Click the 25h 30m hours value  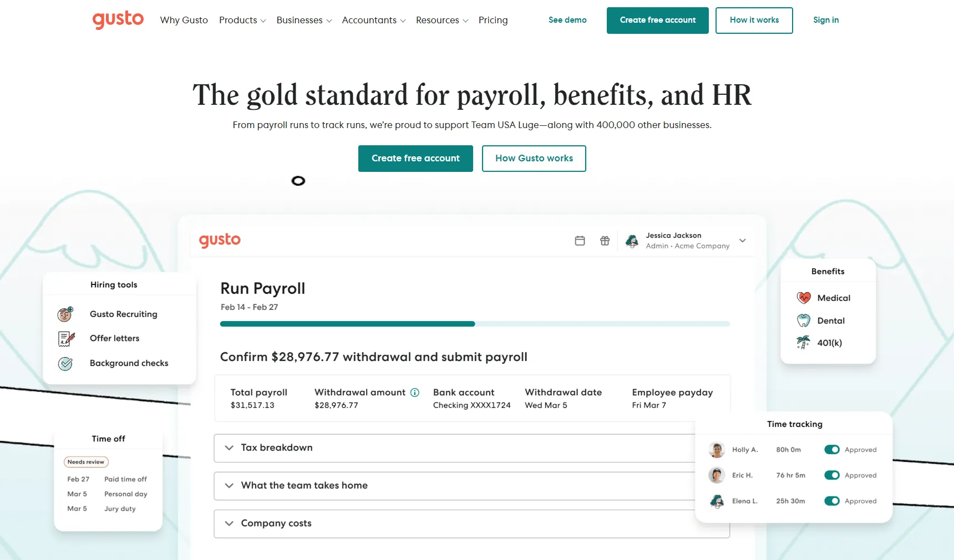(790, 501)
